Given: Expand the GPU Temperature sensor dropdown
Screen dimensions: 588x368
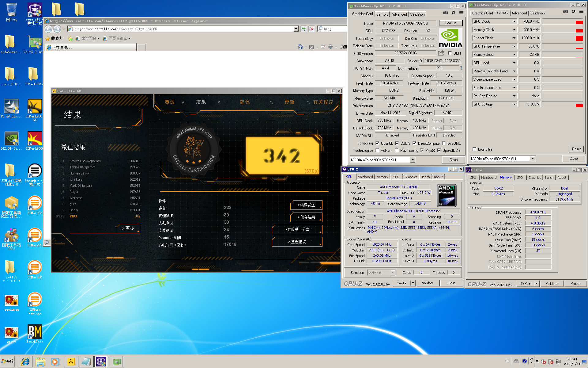Looking at the screenshot, I should pos(514,46).
